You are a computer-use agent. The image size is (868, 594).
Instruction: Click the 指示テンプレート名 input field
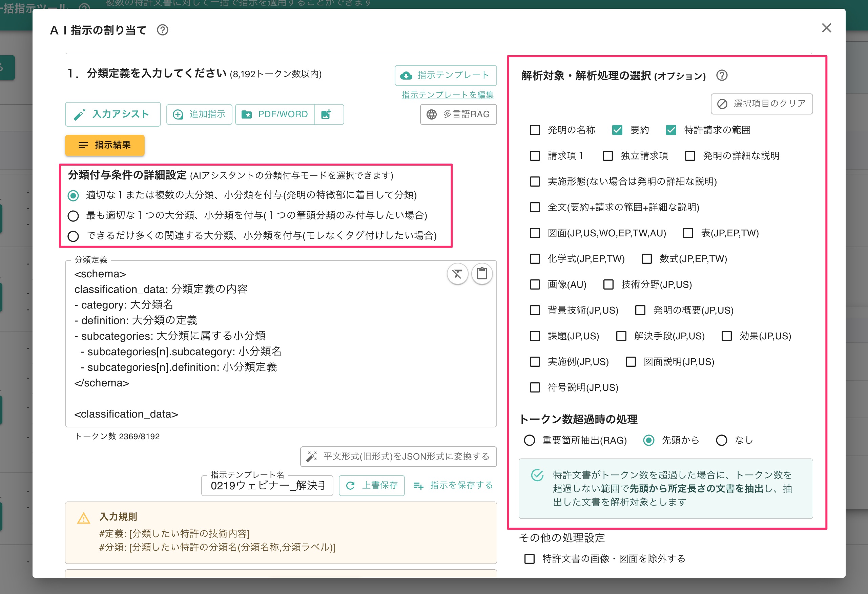tap(267, 486)
